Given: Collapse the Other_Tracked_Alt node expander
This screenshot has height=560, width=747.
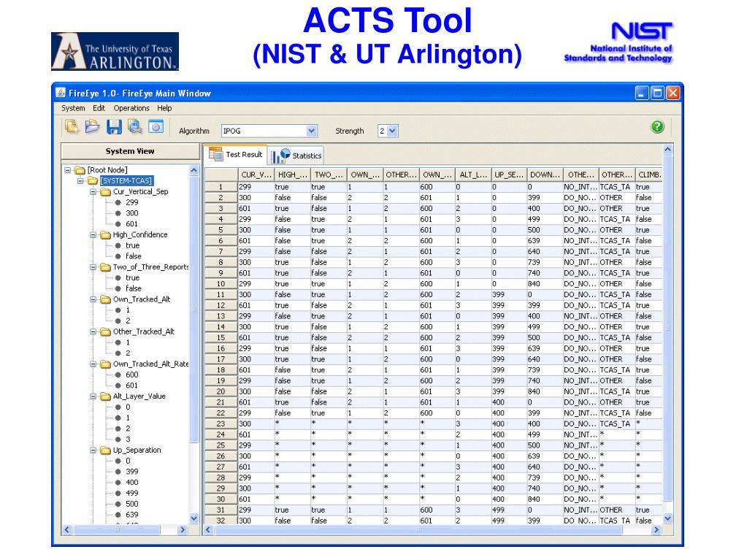Looking at the screenshot, I should click(x=93, y=331).
